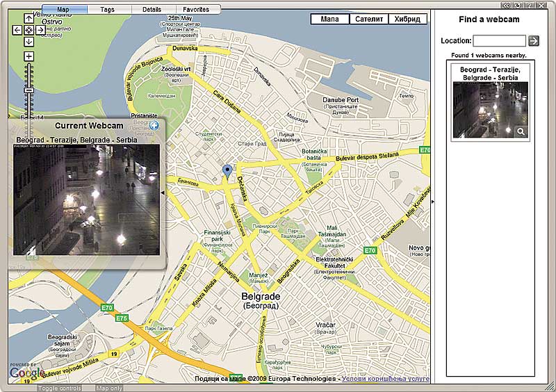Click the center reset-view map control

pos(28,30)
